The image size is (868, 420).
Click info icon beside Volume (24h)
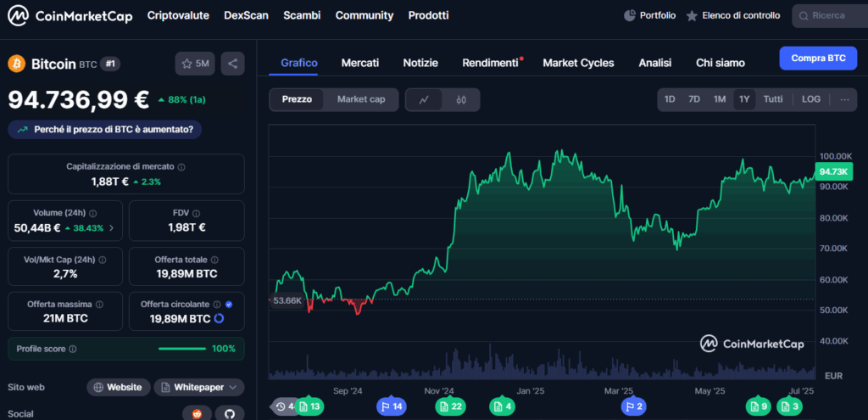tap(93, 213)
